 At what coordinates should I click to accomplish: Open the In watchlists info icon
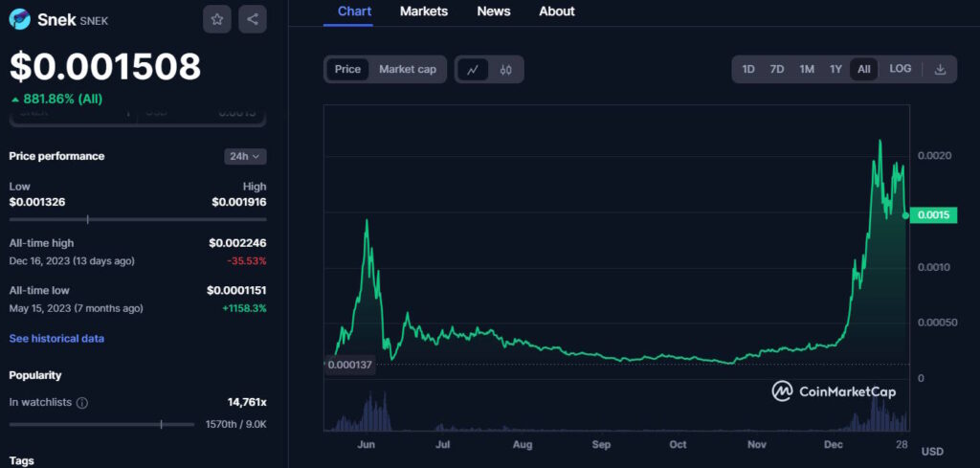[x=82, y=403]
